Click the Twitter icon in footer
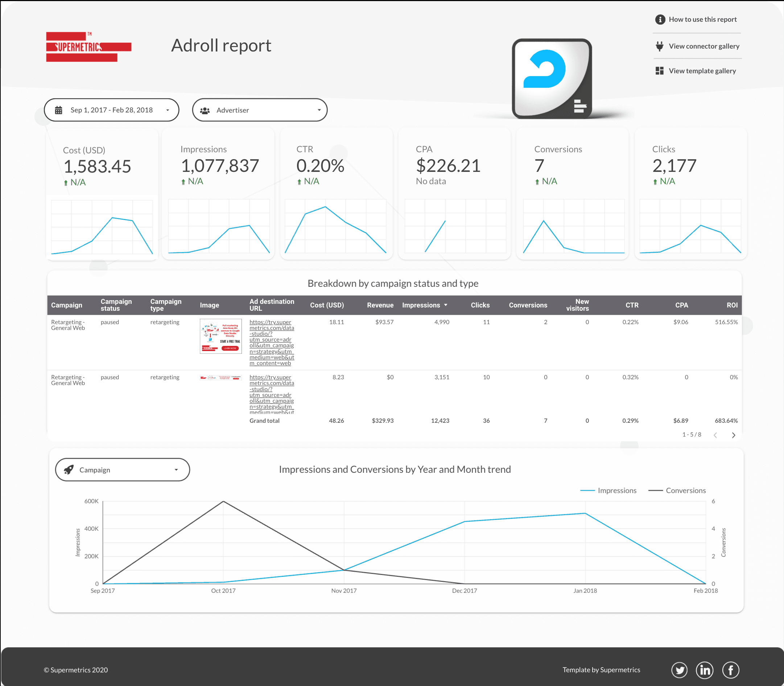The width and height of the screenshot is (784, 686). point(679,670)
